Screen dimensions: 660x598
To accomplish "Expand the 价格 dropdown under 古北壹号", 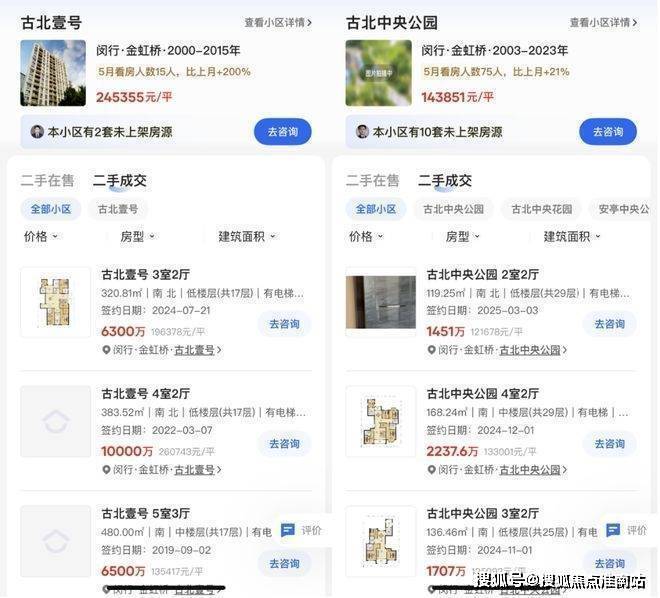I will (40, 237).
